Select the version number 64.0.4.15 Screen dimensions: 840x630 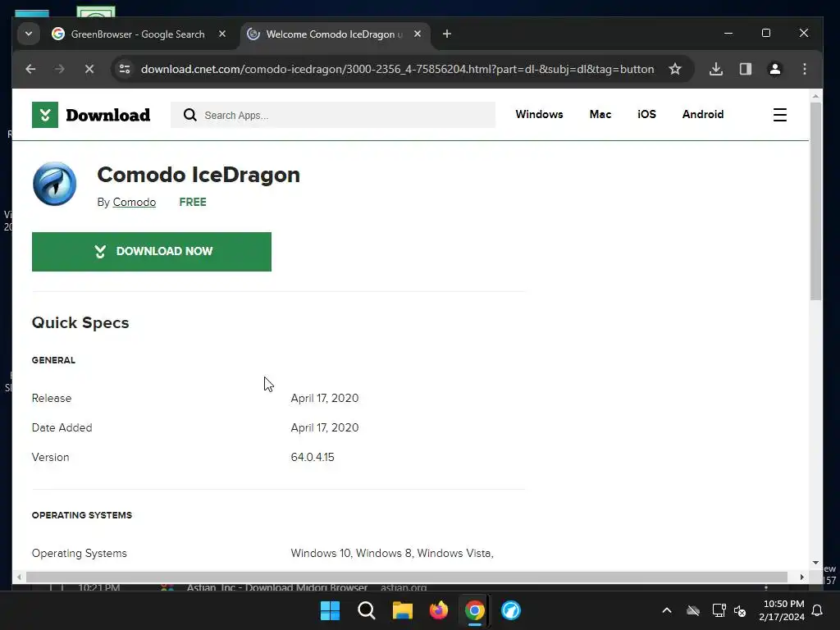tap(313, 457)
